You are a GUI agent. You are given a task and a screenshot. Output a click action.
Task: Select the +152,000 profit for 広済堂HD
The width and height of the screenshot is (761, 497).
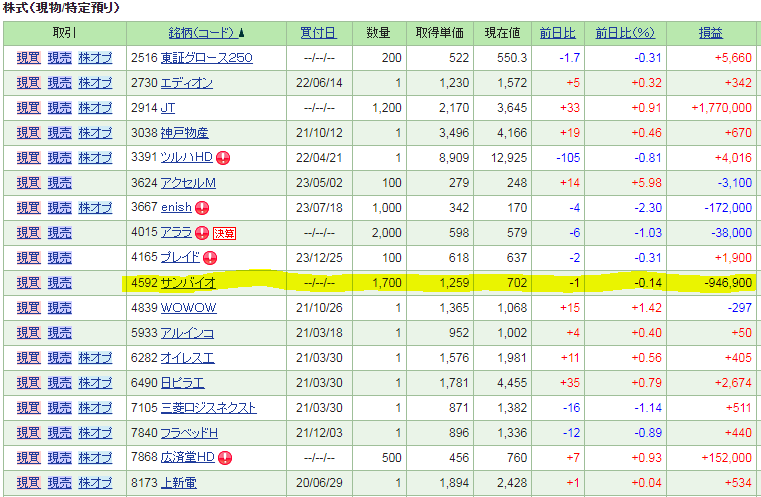727,458
